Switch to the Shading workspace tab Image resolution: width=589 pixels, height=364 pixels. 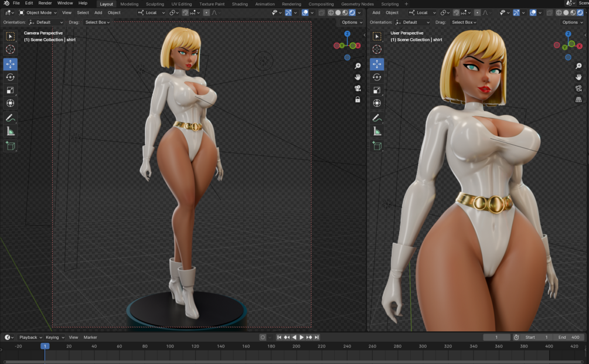(240, 4)
